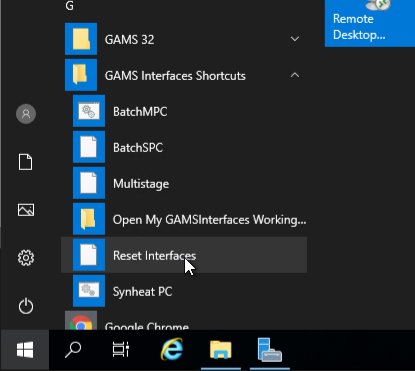Open the Remote Desktop tile

(370, 23)
